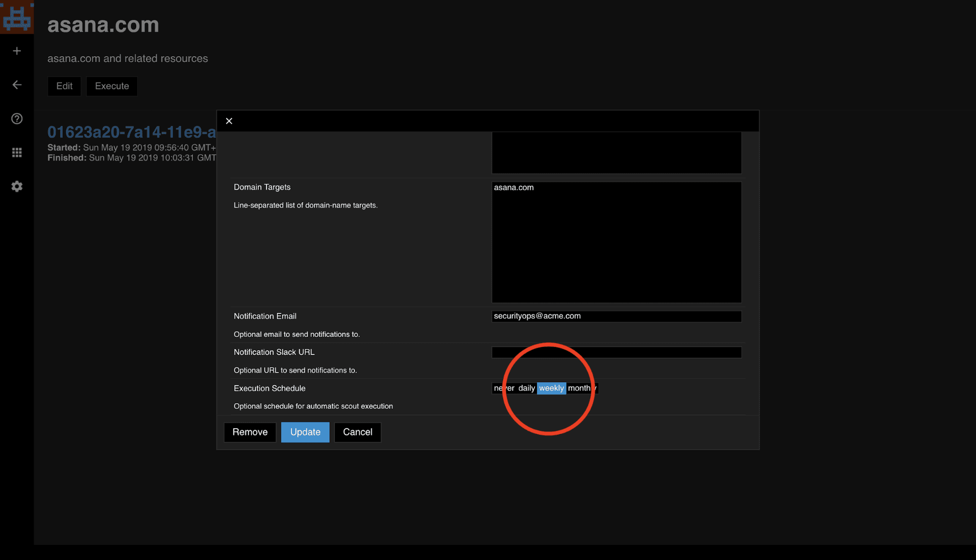The width and height of the screenshot is (976, 560).
Task: Click "asana.com and related resources" description
Action: coord(127,59)
